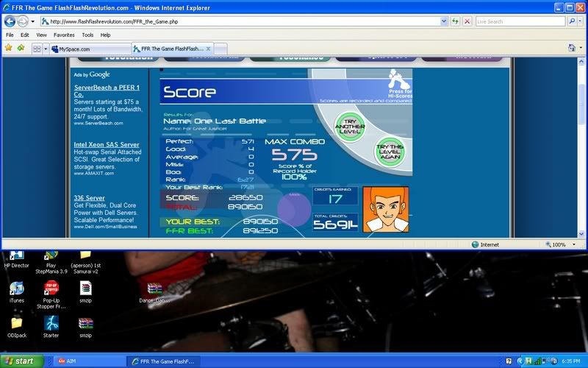Click the IE Back navigation arrow
Viewport: 588px width, 368px height.
(10, 21)
